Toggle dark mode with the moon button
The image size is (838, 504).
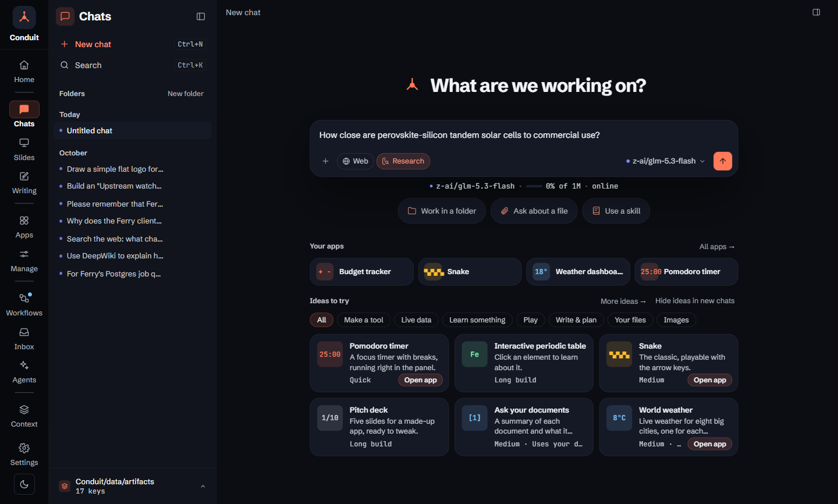24,484
